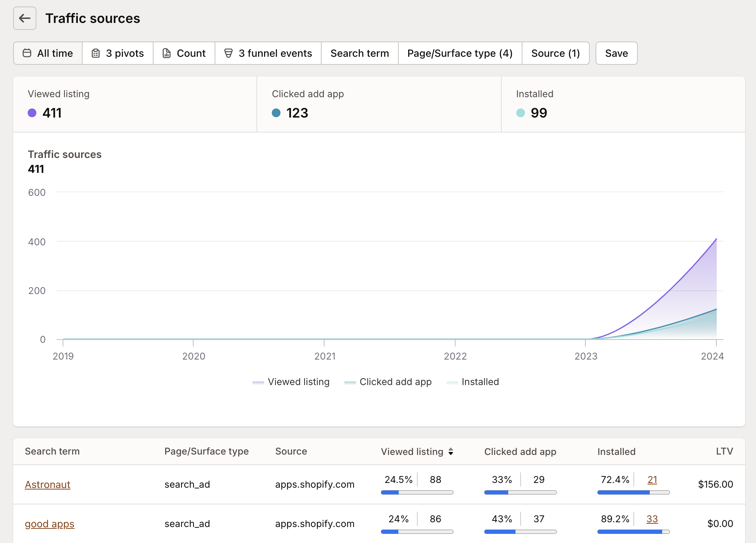Open the Source (1) filter dropdown
The image size is (756, 543).
(555, 53)
